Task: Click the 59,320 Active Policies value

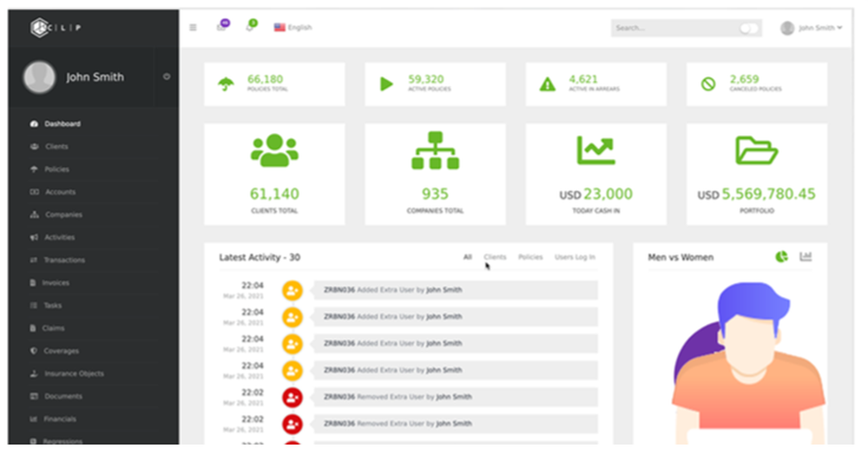Action: (x=425, y=79)
